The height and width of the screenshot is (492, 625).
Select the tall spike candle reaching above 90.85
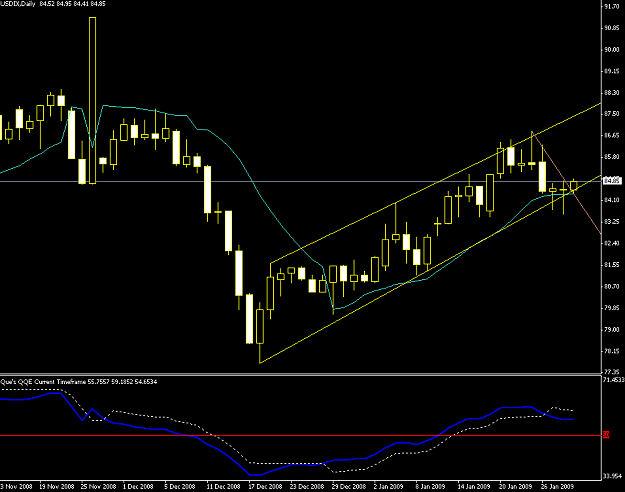(x=92, y=100)
